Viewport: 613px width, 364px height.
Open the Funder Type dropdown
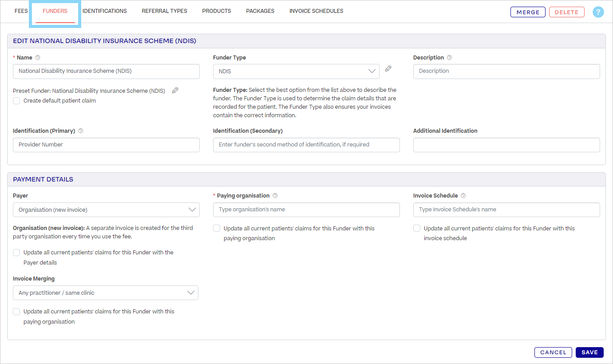[296, 71]
